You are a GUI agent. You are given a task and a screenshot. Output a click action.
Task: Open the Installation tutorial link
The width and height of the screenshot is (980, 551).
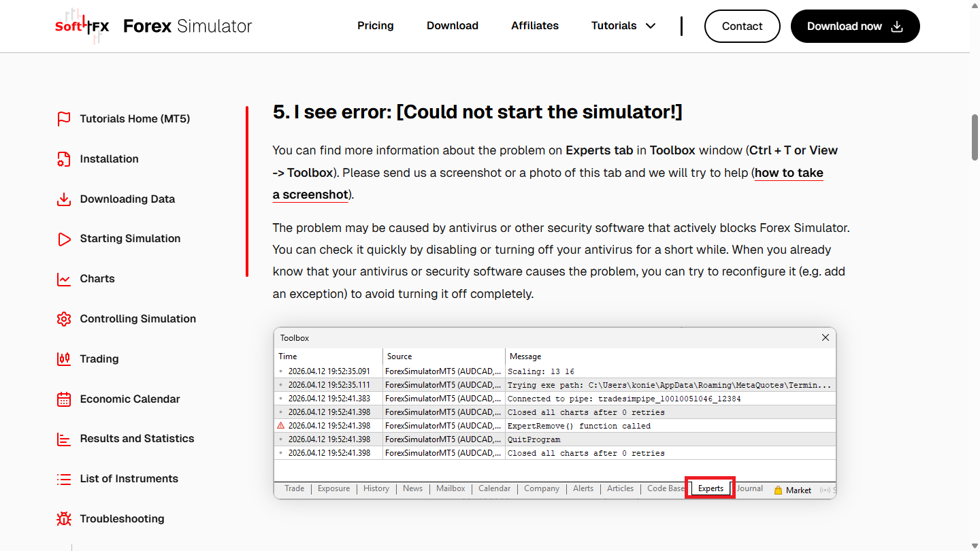click(110, 159)
